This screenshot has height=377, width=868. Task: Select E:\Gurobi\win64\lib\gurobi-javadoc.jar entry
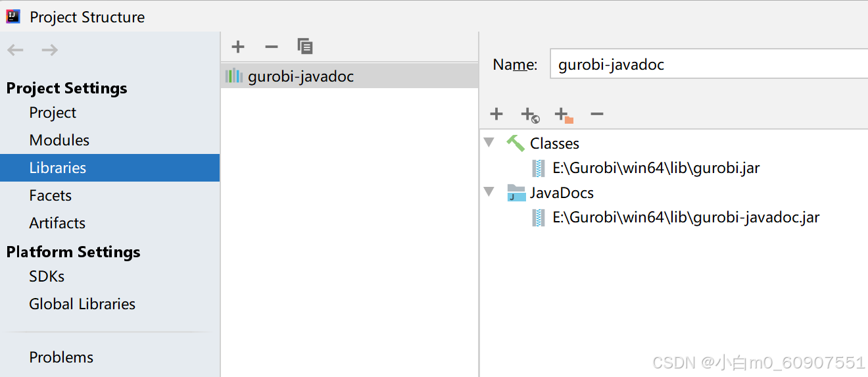coord(686,217)
